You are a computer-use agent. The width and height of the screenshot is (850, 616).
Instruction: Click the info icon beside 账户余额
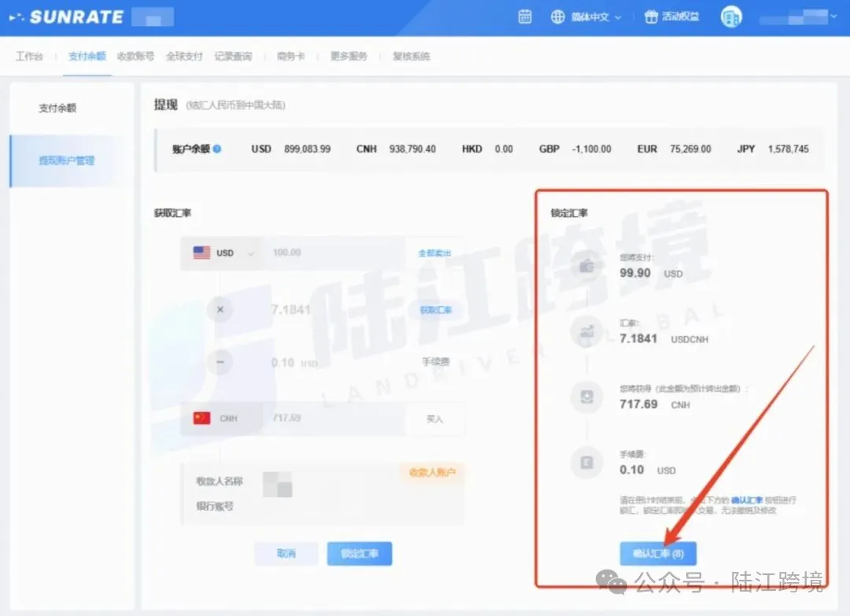click(216, 149)
